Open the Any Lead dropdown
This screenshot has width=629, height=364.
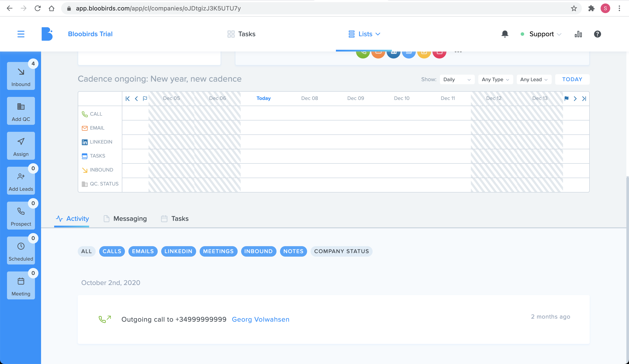click(x=534, y=79)
